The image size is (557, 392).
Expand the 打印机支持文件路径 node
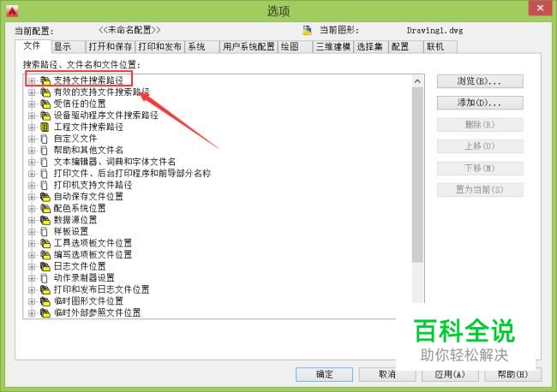pos(32,185)
